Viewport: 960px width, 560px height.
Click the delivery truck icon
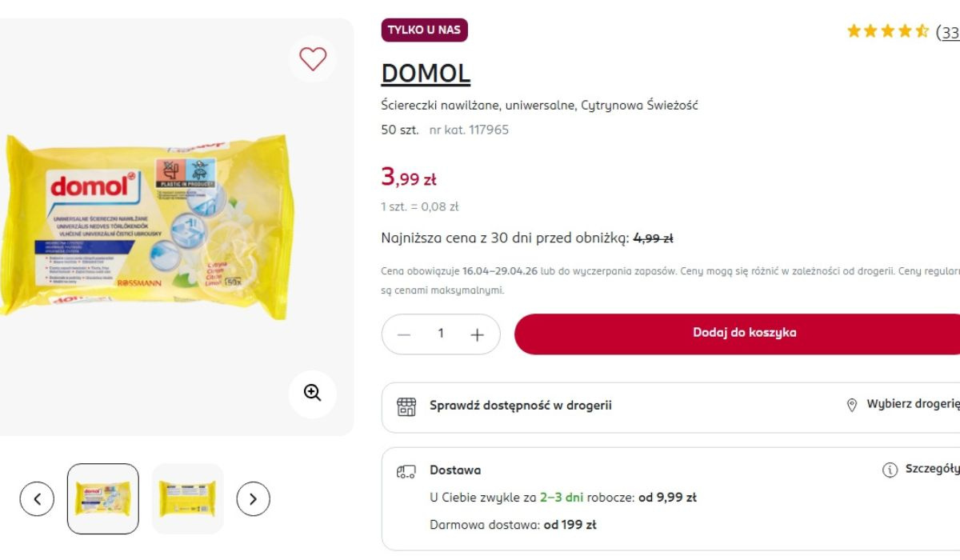pyautogui.click(x=406, y=471)
